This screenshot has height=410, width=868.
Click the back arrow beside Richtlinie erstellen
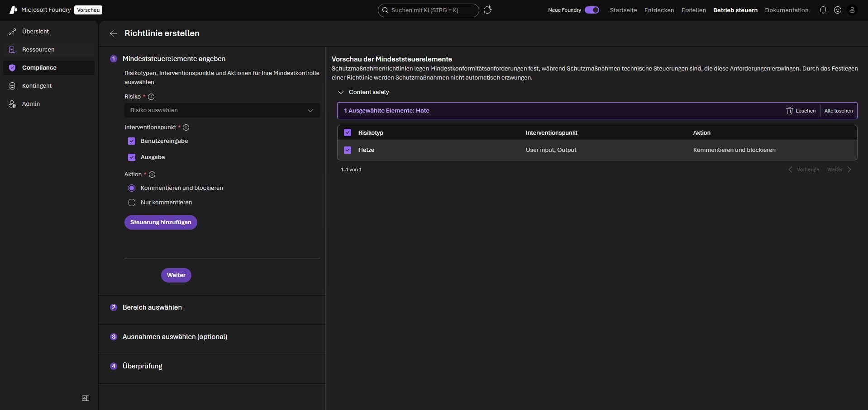114,33
